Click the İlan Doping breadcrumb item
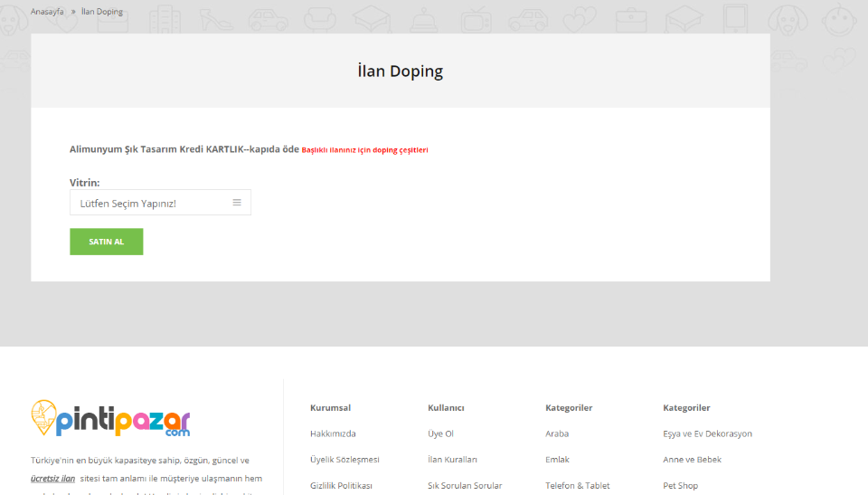868x495 pixels. [x=102, y=12]
